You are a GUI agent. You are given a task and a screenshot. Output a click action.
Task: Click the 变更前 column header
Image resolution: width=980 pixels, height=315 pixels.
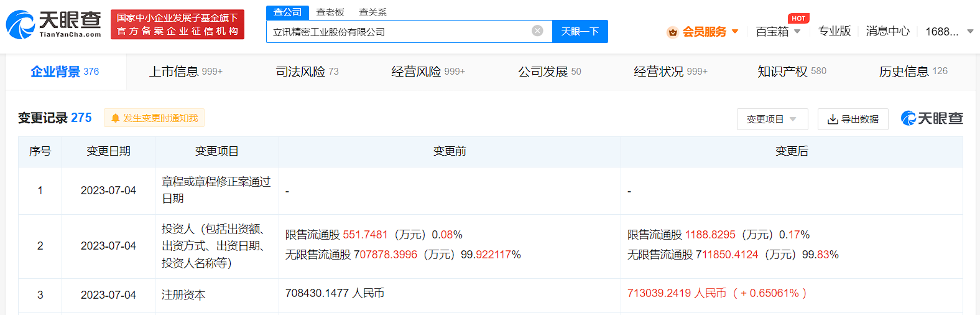450,151
